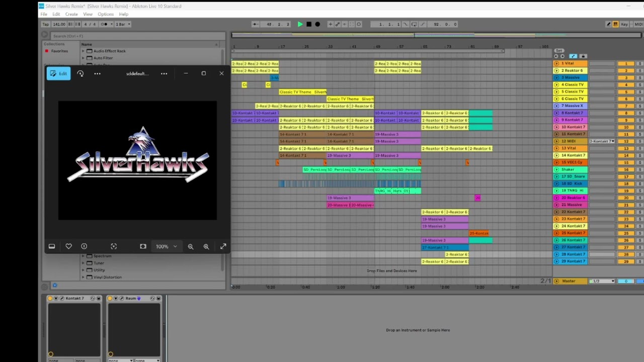Expand the Audio Effect Rack folder
644x362 pixels.
[x=84, y=51]
